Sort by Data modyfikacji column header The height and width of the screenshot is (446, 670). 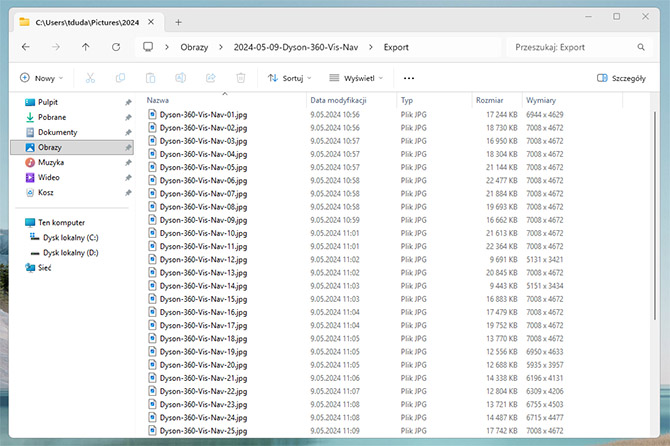(x=338, y=100)
